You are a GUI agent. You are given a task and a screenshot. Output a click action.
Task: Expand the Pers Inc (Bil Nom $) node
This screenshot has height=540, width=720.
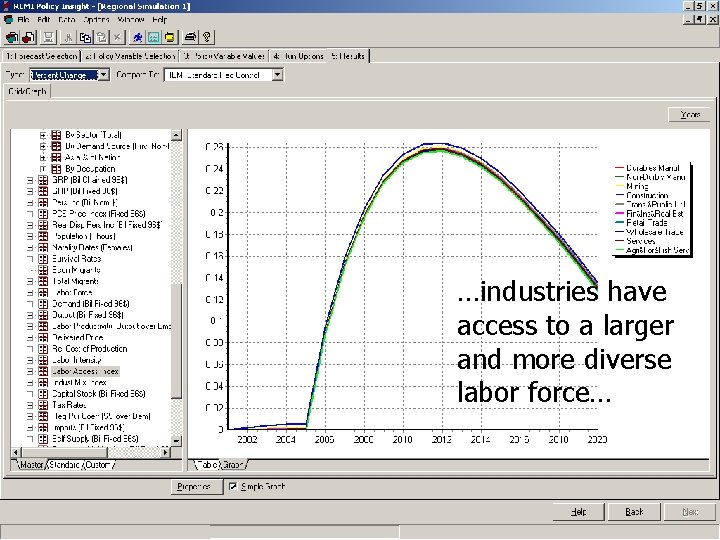coord(30,202)
